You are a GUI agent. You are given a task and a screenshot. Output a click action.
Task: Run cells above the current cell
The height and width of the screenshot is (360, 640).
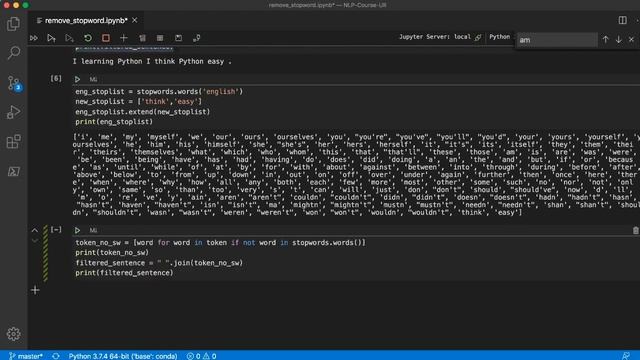tap(51, 38)
